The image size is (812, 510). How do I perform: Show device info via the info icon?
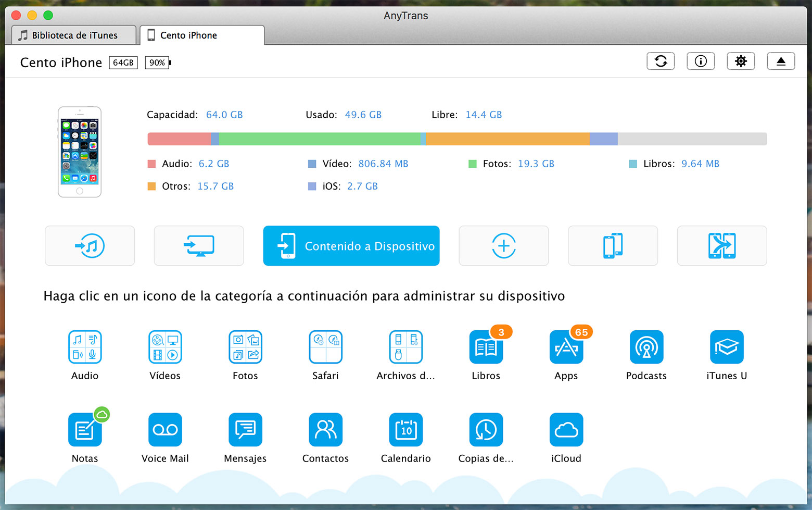(x=701, y=61)
